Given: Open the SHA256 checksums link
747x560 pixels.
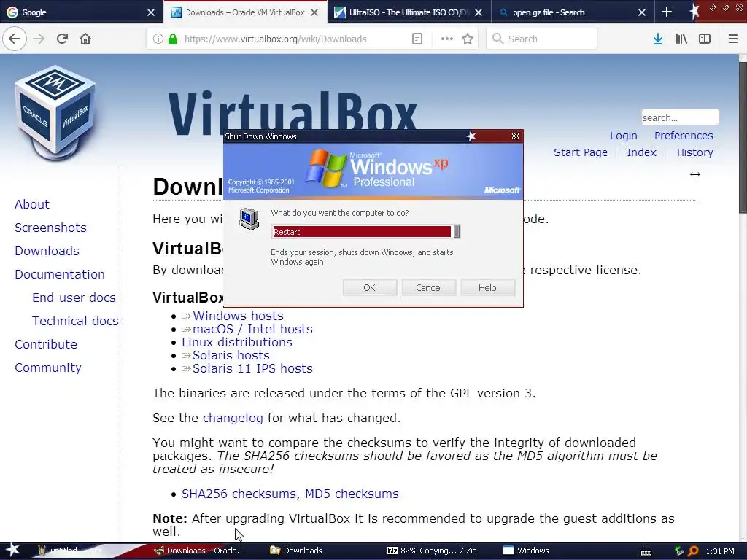Looking at the screenshot, I should tap(239, 494).
